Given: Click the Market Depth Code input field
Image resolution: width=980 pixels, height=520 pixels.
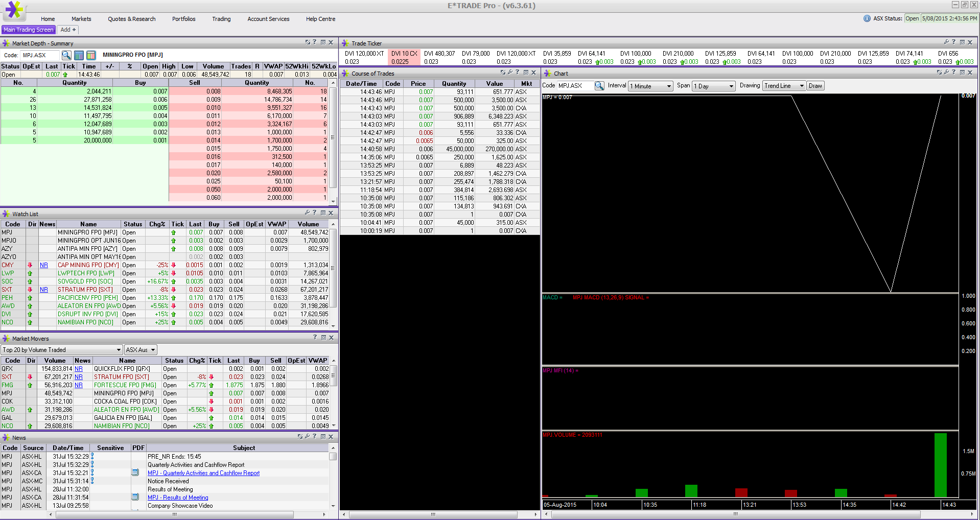Looking at the screenshot, I should pyautogui.click(x=40, y=55).
